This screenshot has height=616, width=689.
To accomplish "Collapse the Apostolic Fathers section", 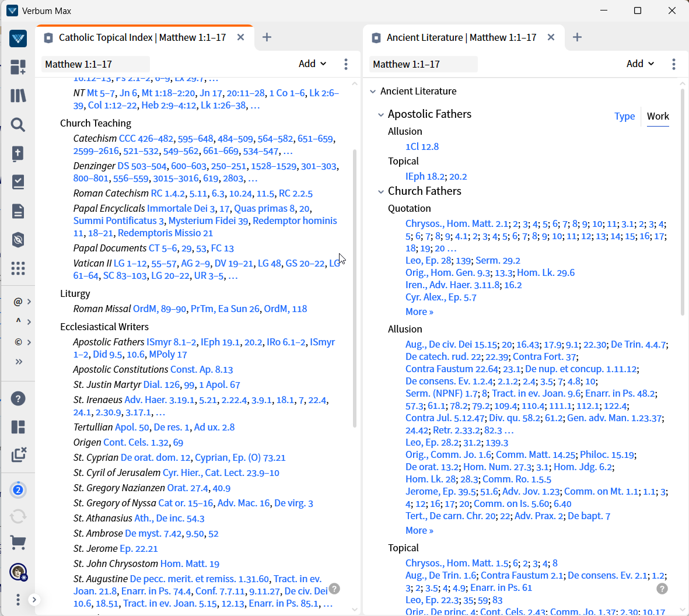I will [380, 115].
